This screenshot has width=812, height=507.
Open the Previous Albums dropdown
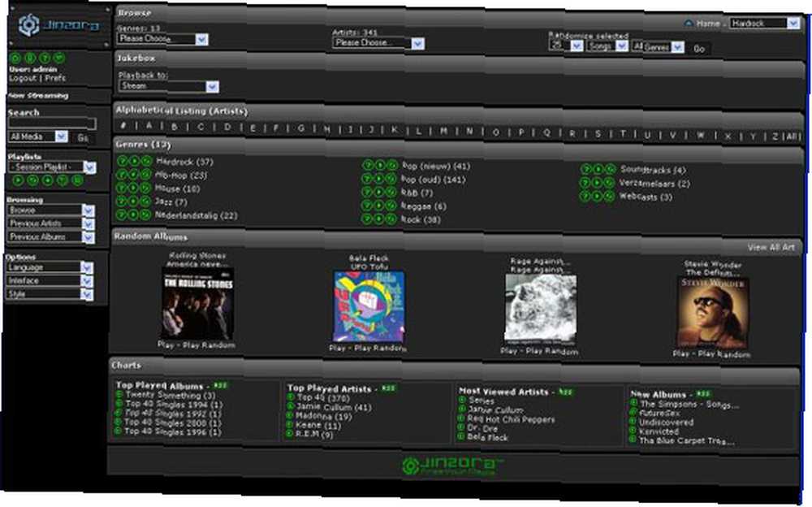click(x=50, y=237)
